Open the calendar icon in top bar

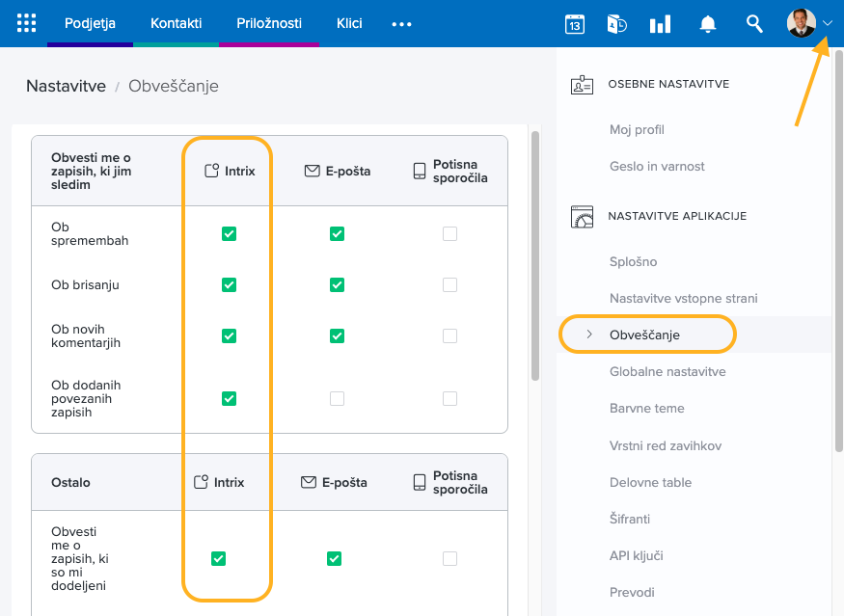point(574,24)
